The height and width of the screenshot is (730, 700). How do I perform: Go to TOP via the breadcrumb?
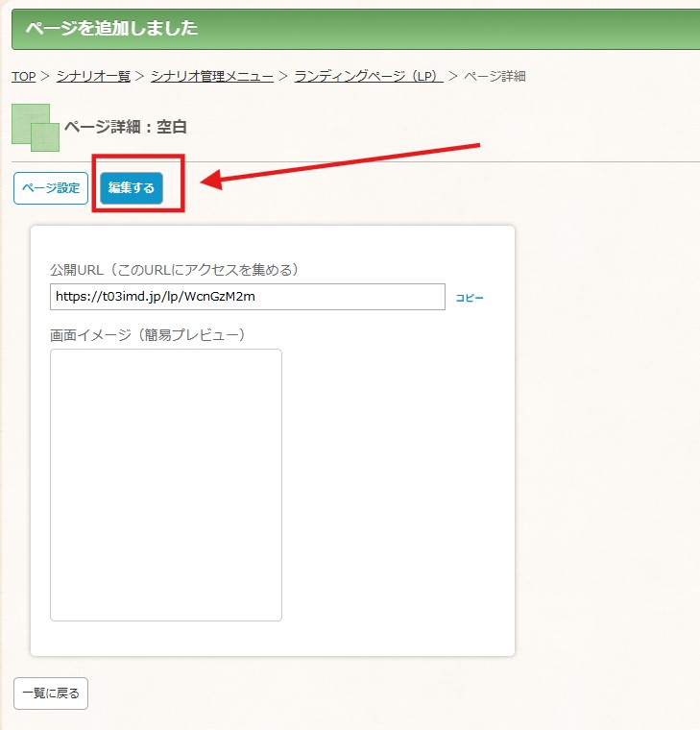tap(24, 76)
